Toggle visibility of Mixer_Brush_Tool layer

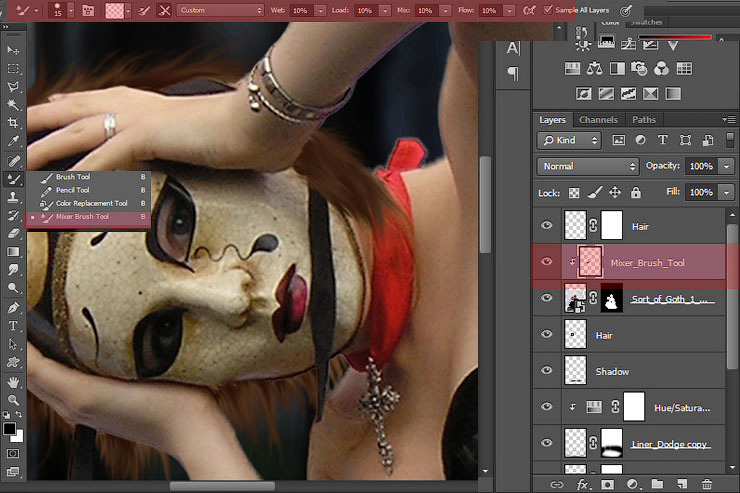pos(546,262)
